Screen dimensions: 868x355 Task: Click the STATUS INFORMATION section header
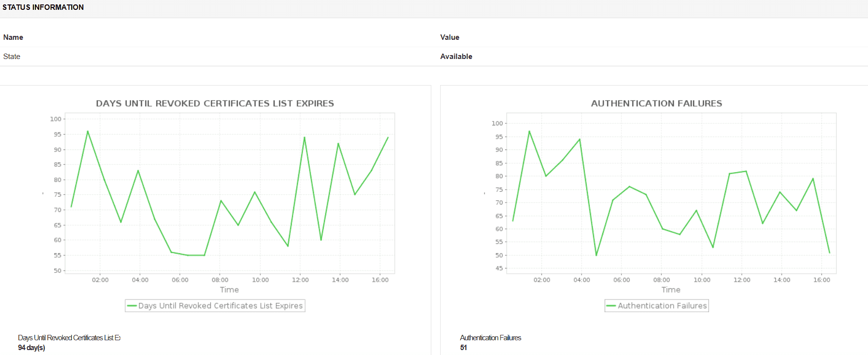tap(43, 7)
